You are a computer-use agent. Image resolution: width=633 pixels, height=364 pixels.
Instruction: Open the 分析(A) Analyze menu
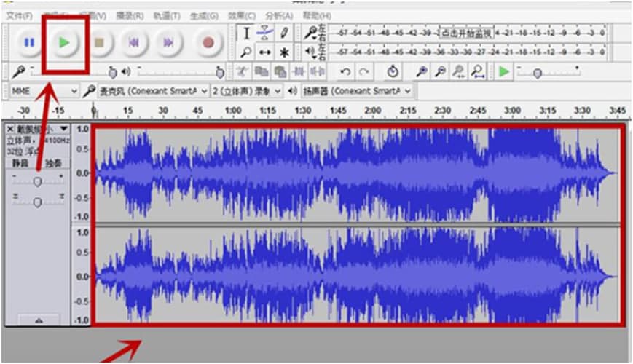(279, 16)
